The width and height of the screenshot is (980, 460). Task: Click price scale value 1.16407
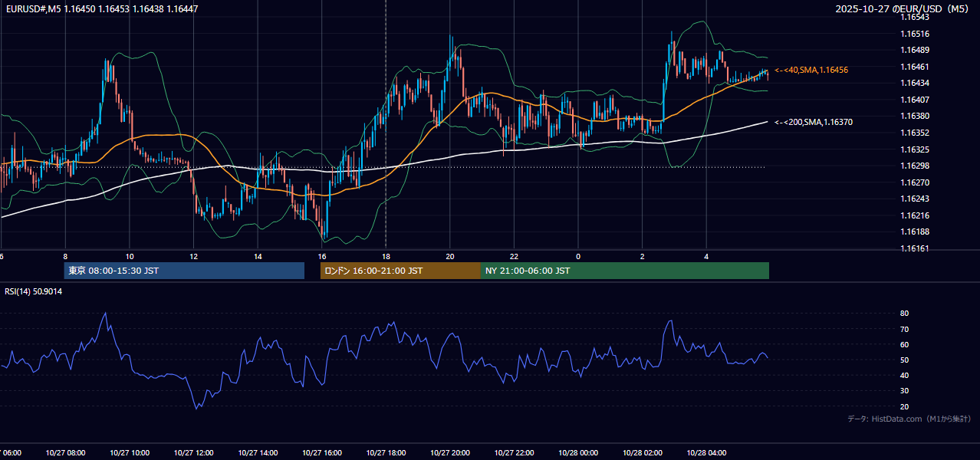point(914,100)
